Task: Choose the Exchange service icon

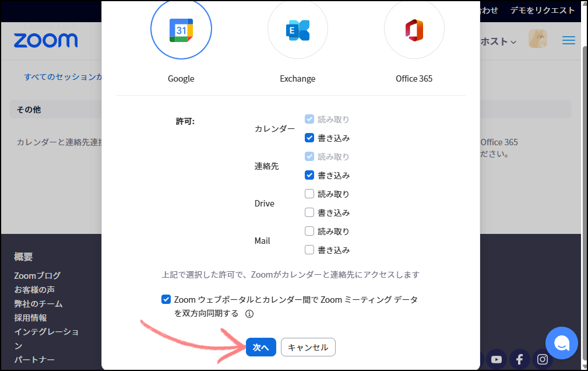Action: 298,29
